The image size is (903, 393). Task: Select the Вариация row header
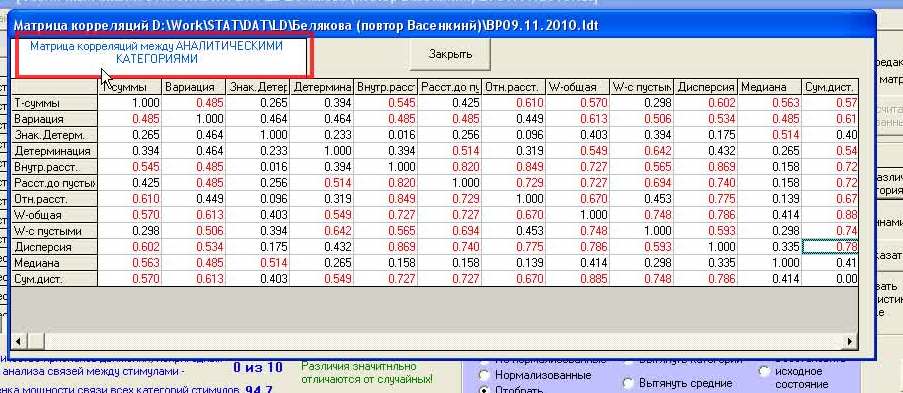click(55, 119)
